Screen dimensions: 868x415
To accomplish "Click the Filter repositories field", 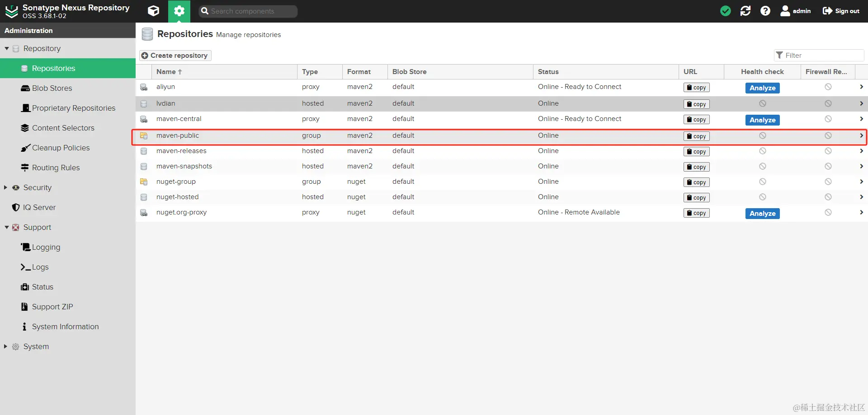I will (x=819, y=55).
